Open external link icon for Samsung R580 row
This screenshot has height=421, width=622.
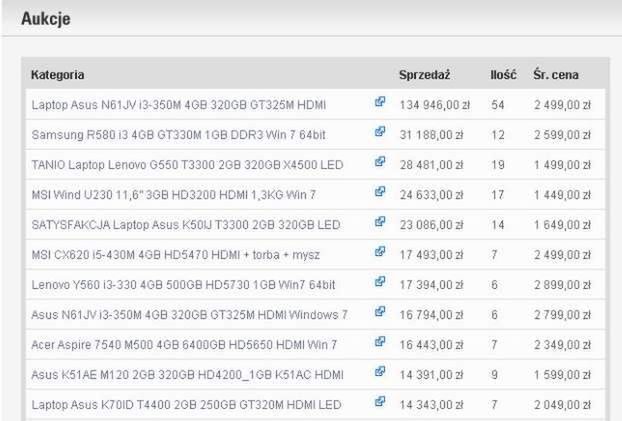point(380,132)
